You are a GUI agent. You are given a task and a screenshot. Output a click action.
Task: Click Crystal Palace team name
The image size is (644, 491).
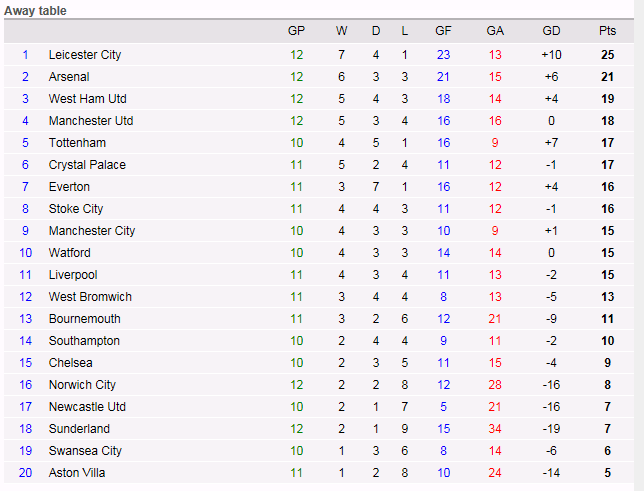click(87, 165)
